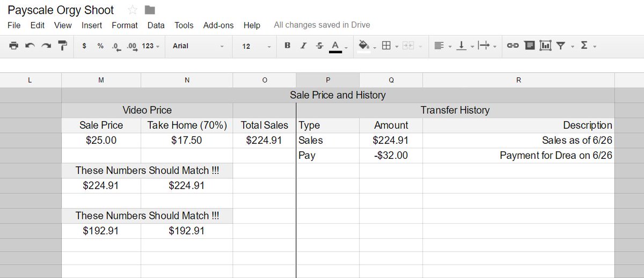Select the 'Take Home (70%)' cell
Image resolution: width=644 pixels, height=278 pixels.
187,125
